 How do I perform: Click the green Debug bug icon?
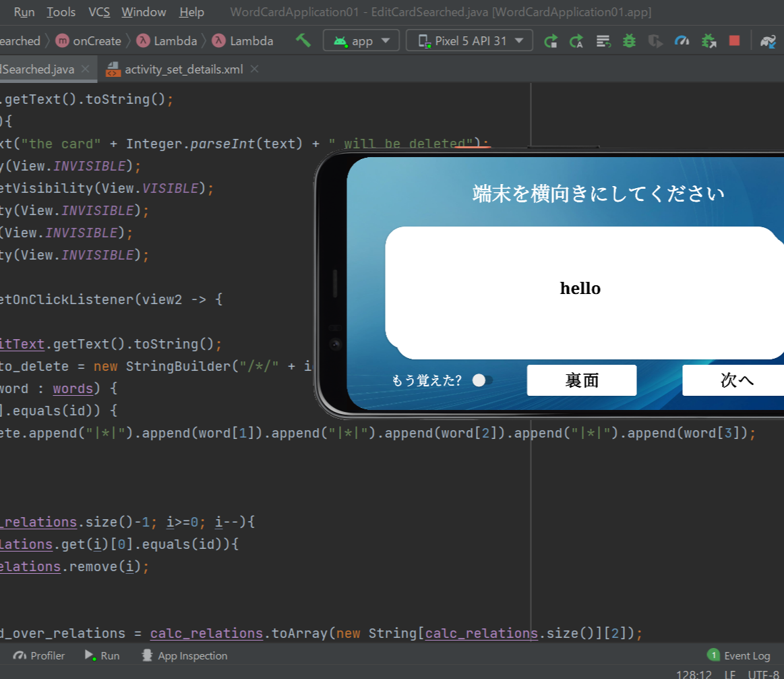pos(630,41)
